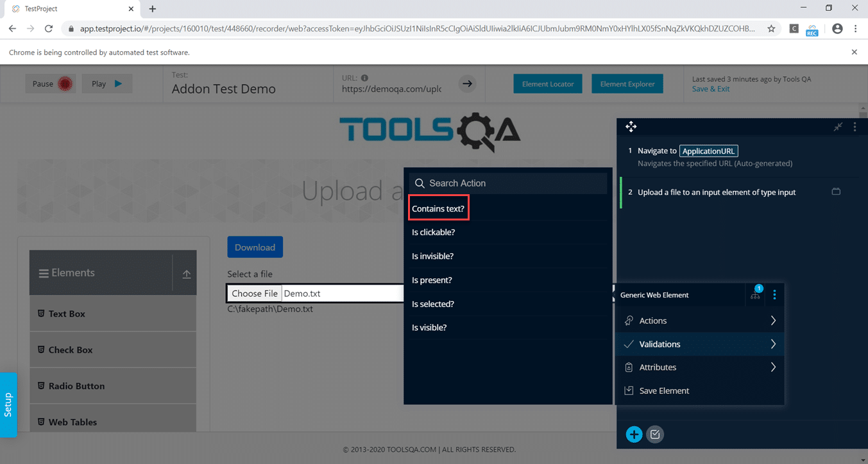The height and width of the screenshot is (464, 868).
Task: Select the Text Box sidebar item
Action: pyautogui.click(x=113, y=313)
